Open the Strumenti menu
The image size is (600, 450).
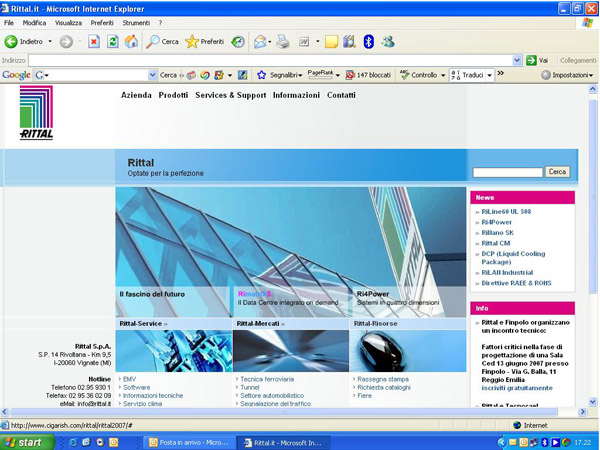(136, 23)
